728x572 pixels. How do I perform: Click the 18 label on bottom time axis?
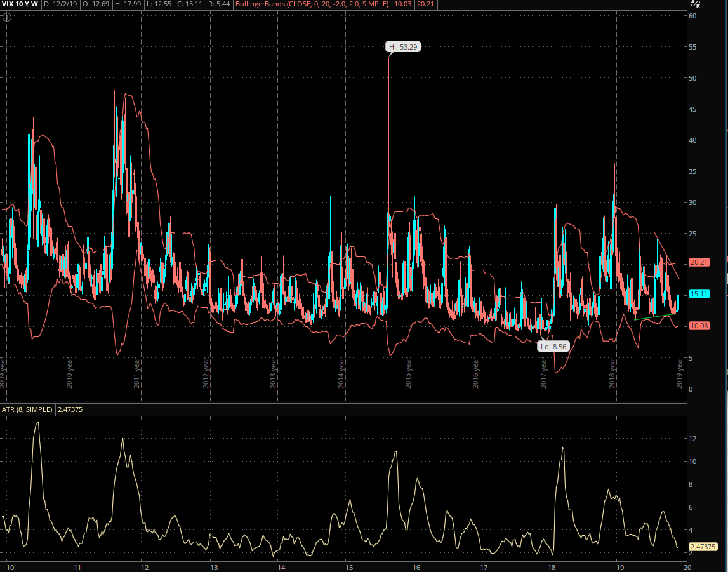[551, 566]
